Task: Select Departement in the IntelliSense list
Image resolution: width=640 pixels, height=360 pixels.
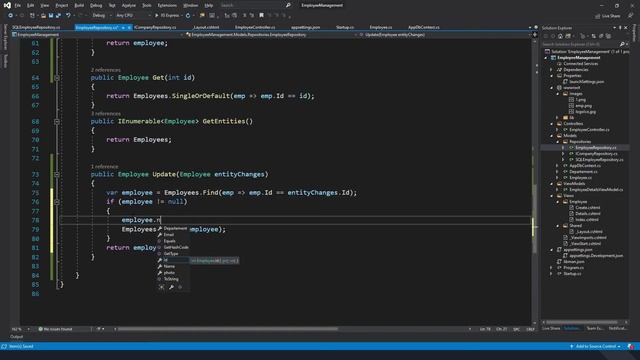Action: click(x=175, y=229)
